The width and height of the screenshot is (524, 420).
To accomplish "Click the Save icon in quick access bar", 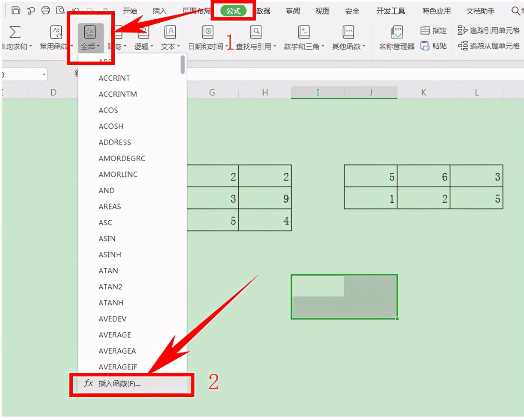I will coord(16,11).
